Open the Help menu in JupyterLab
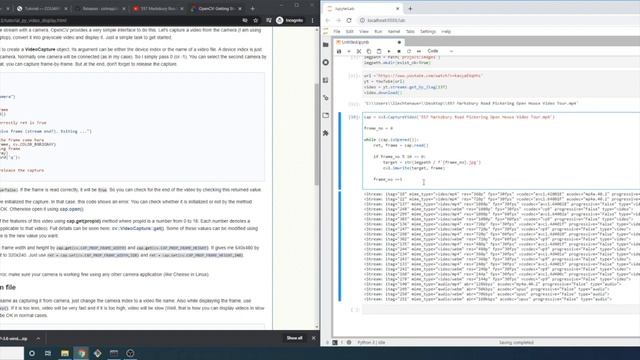 (446, 31)
